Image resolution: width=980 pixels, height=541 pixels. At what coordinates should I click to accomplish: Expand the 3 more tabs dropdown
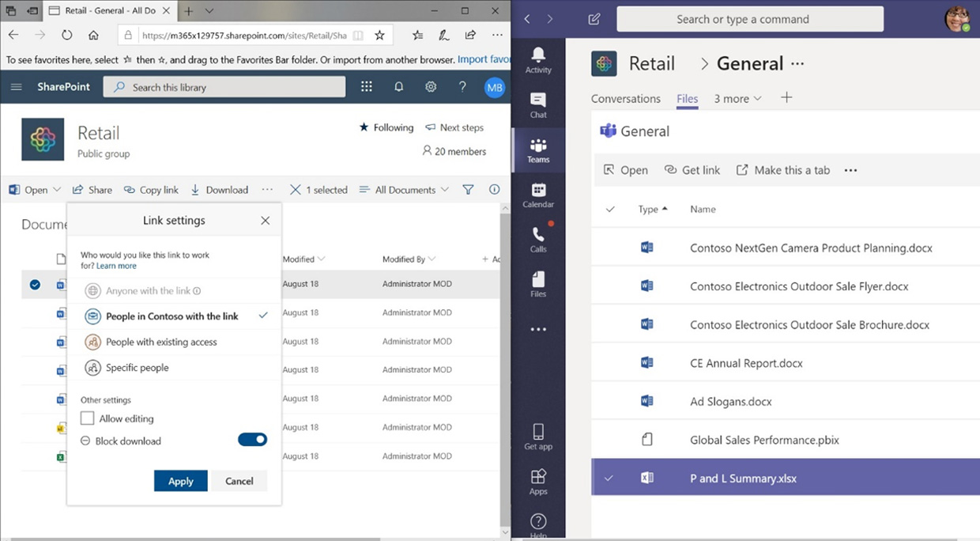[x=737, y=99]
